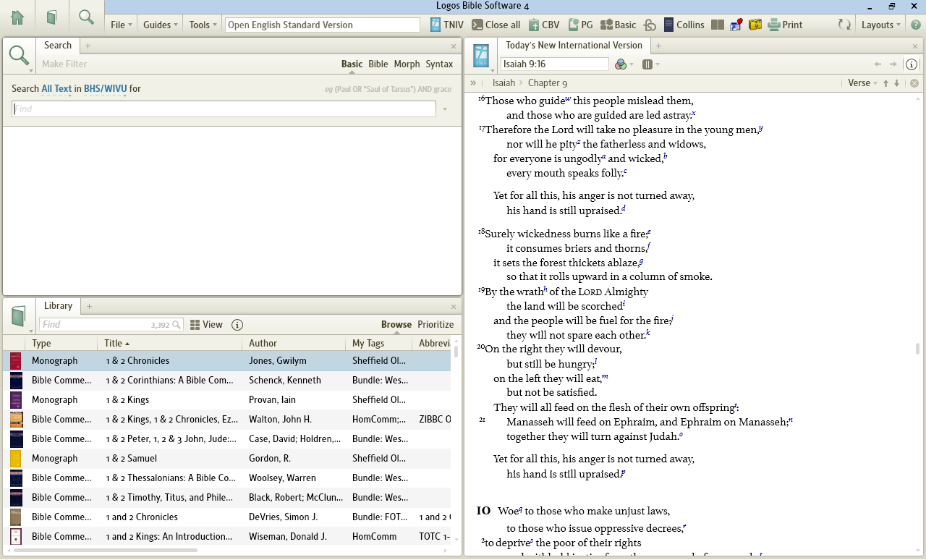The image size is (926, 560).
Task: Select the Today's New International Version tab
Action: (x=574, y=45)
